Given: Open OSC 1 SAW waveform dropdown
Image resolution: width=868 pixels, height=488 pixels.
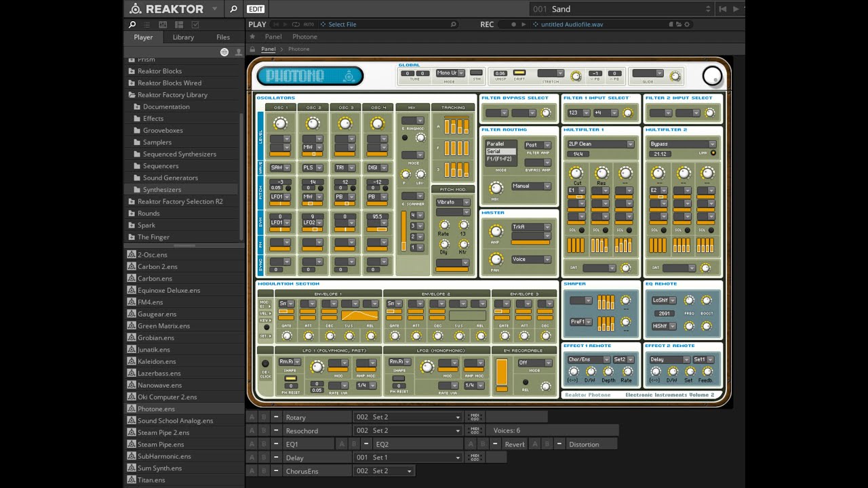Looking at the screenshot, I should pyautogui.click(x=281, y=167).
